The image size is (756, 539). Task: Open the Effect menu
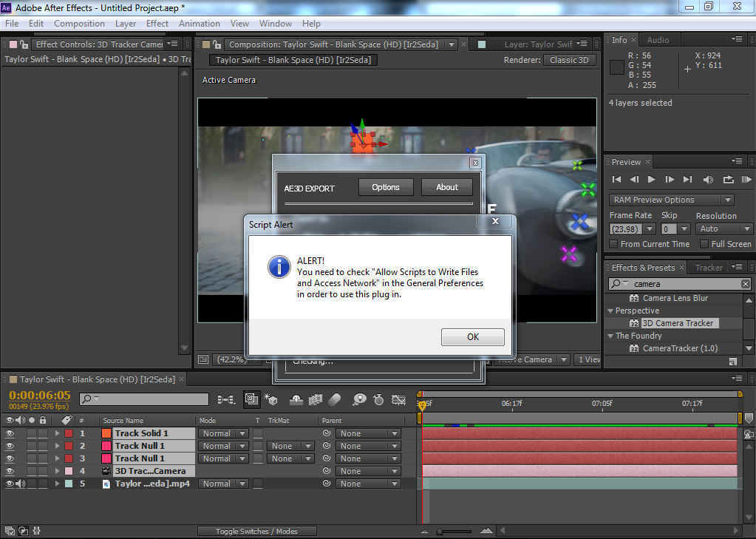tap(157, 24)
